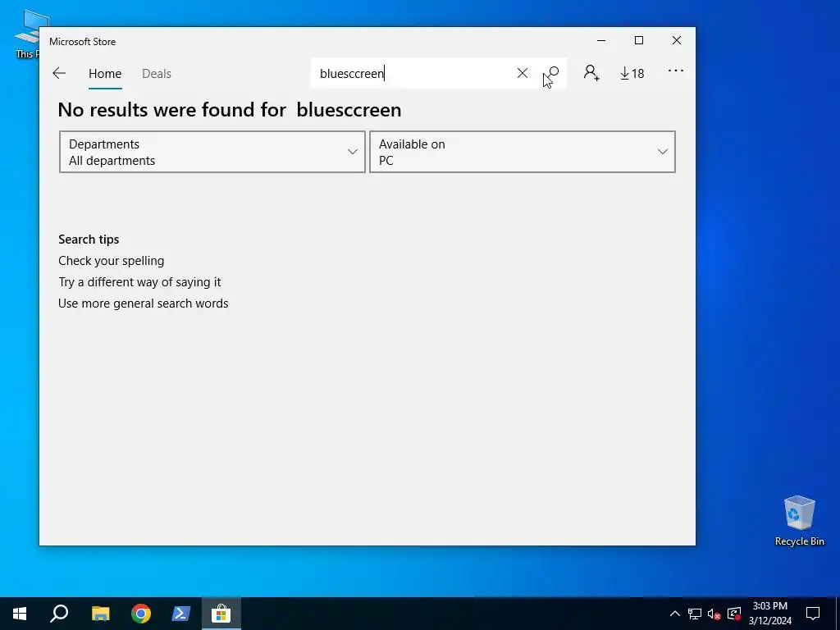Minimize the Microsoft Store window

[601, 41]
